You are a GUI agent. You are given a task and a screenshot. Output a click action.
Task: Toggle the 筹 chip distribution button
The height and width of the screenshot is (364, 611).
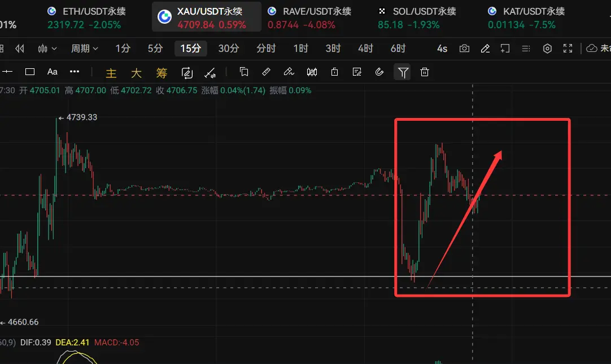pyautogui.click(x=162, y=73)
